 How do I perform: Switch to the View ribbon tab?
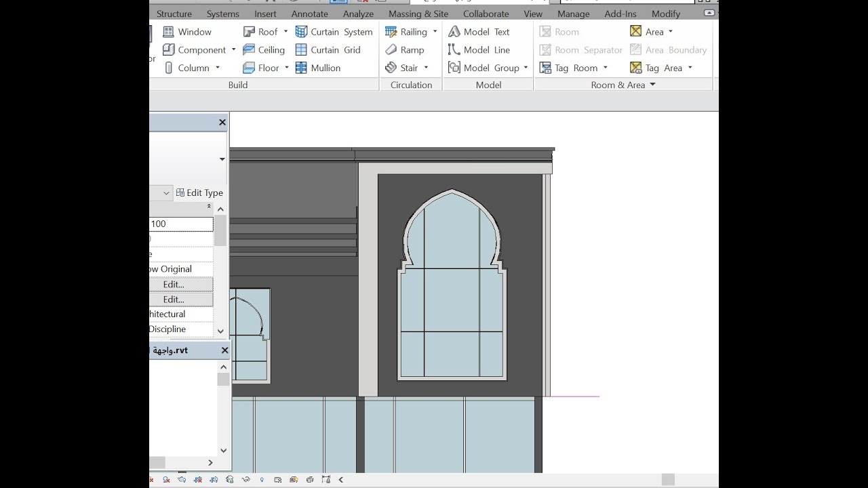[x=533, y=14]
